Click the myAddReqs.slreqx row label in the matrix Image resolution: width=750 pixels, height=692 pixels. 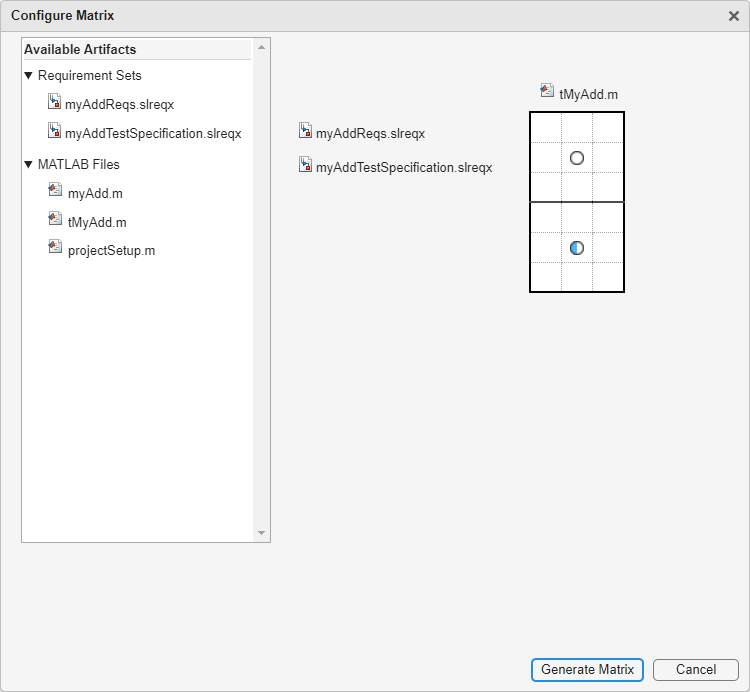pyautogui.click(x=370, y=133)
